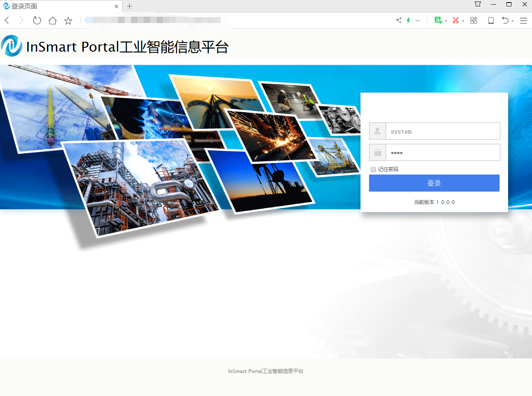This screenshot has width=532, height=396.
Task: Open the extensions grid icon
Action: coord(474,20)
